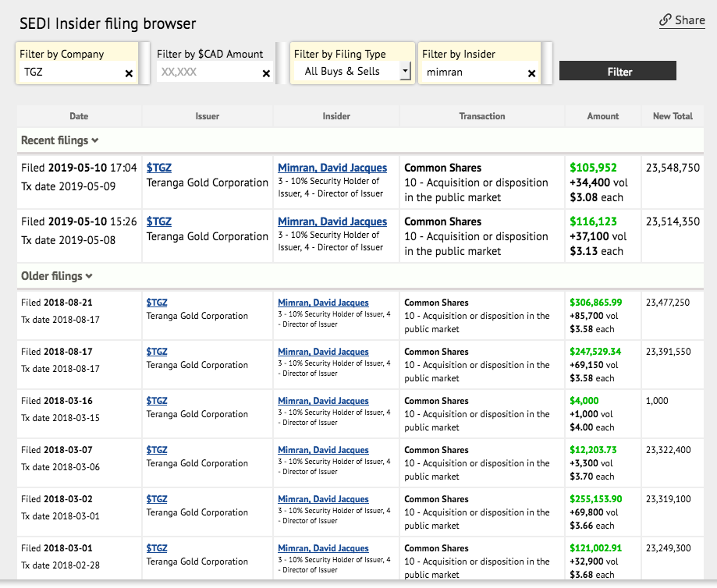Click the Issuer column header

click(x=207, y=116)
